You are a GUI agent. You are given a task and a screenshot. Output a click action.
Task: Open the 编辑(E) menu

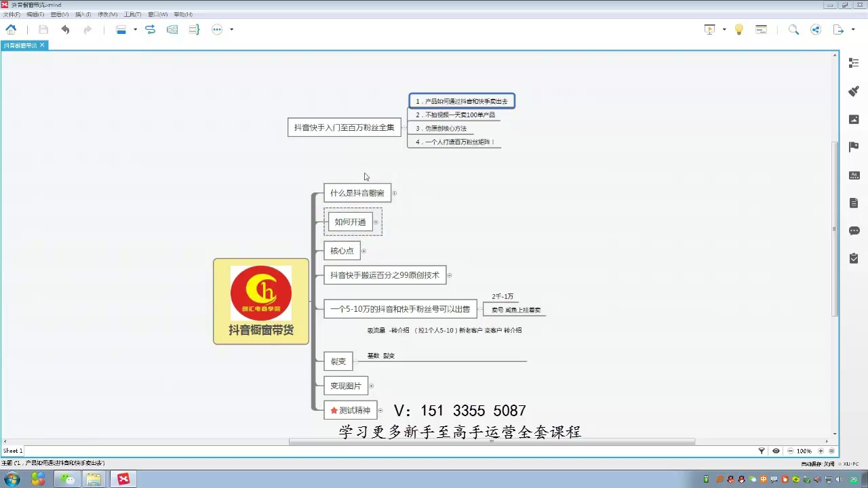pyautogui.click(x=35, y=14)
